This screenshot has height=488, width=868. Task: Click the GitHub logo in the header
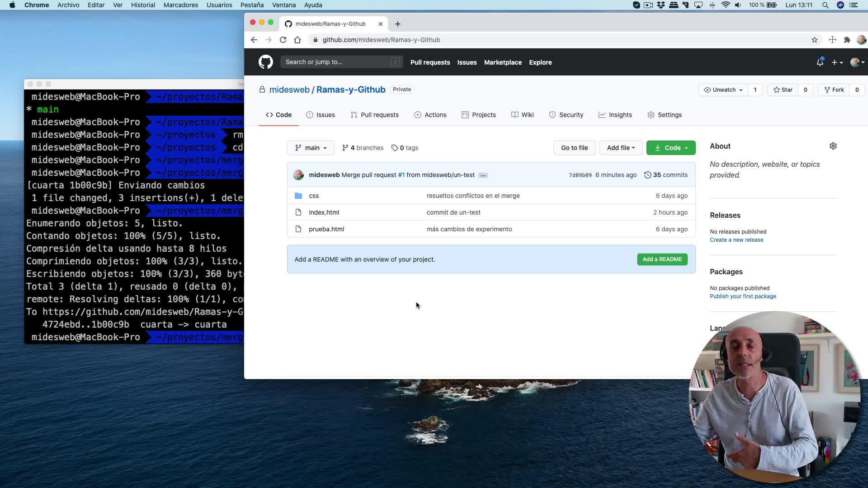click(266, 62)
